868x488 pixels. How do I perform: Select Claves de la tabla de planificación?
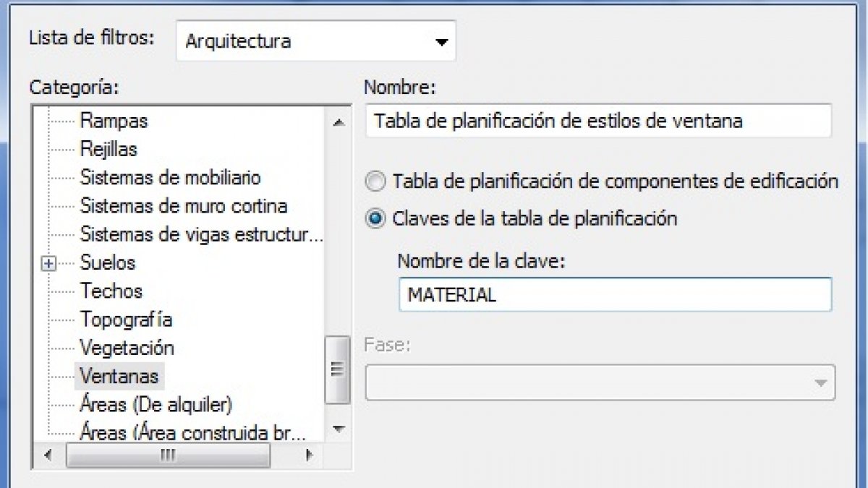point(375,219)
